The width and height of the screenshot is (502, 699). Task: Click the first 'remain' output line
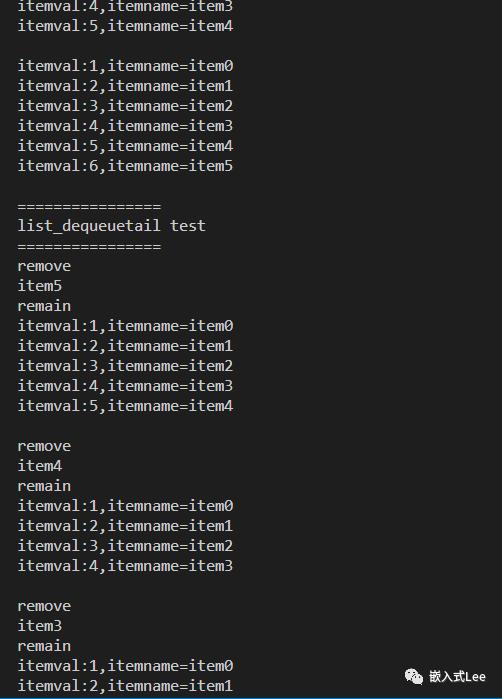click(x=44, y=306)
